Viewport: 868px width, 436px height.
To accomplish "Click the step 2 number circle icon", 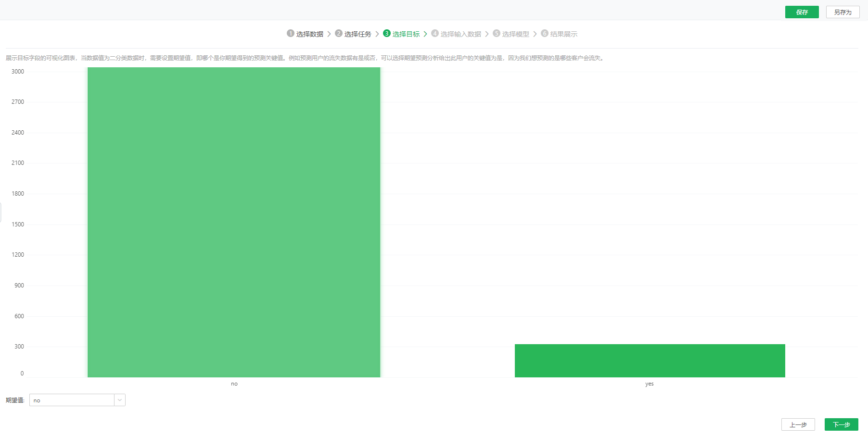I will point(339,33).
